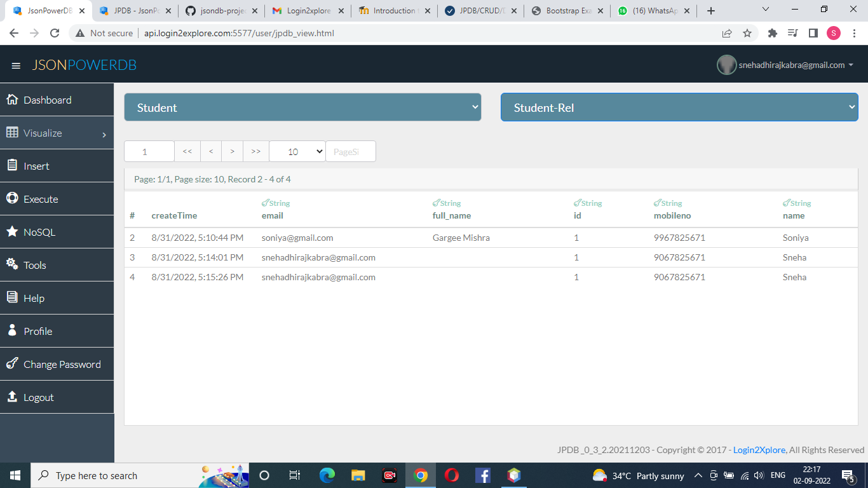Change page size from the 10 dropdown
The image size is (868, 488).
pos(297,151)
